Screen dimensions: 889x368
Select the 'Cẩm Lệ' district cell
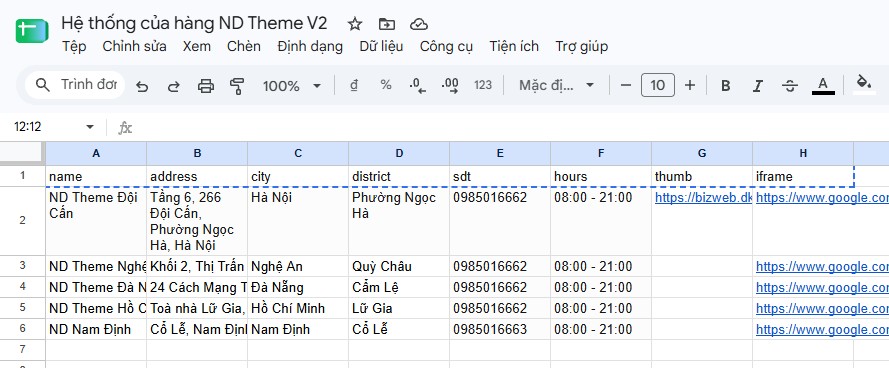pyautogui.click(x=399, y=287)
